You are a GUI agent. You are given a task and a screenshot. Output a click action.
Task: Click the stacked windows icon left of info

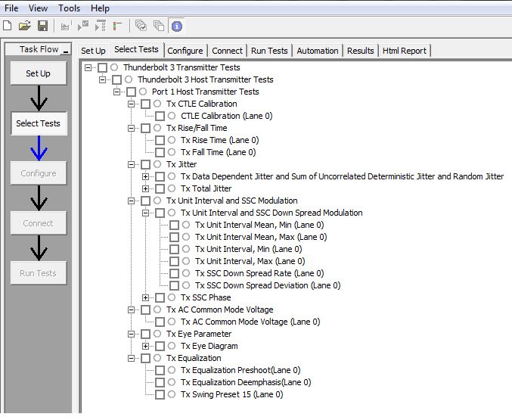tap(158, 26)
